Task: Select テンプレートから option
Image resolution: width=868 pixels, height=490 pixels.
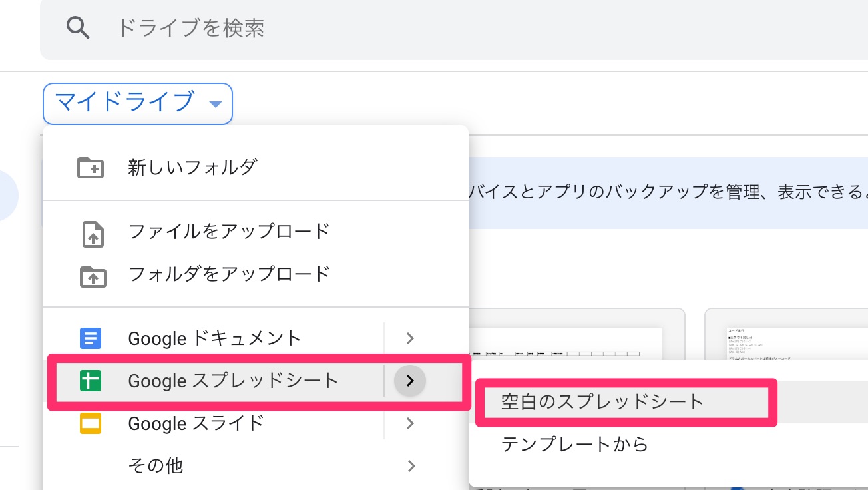Action: (574, 444)
